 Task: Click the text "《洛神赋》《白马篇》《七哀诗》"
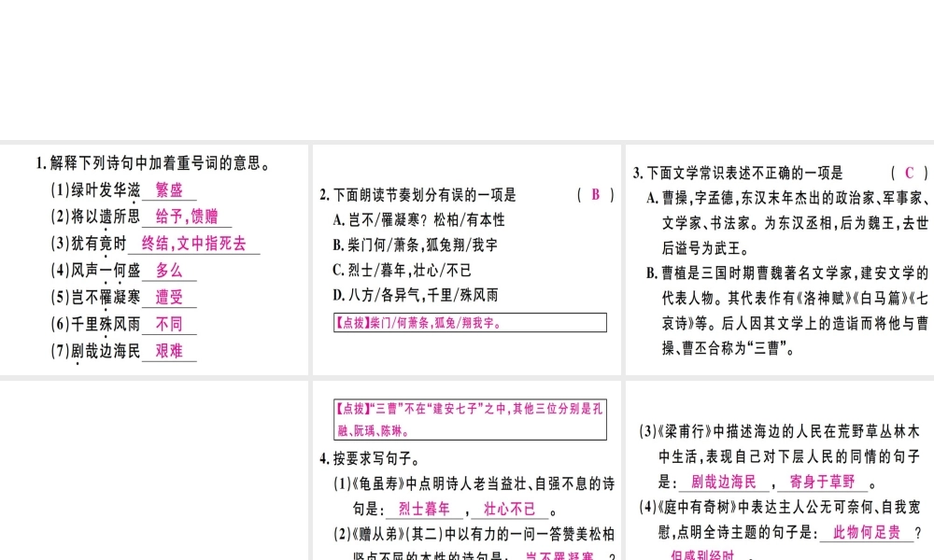pyautogui.click(x=795, y=310)
